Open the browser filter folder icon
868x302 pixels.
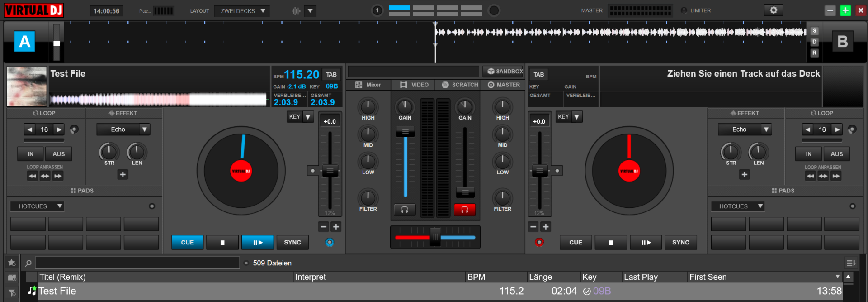tap(12, 292)
